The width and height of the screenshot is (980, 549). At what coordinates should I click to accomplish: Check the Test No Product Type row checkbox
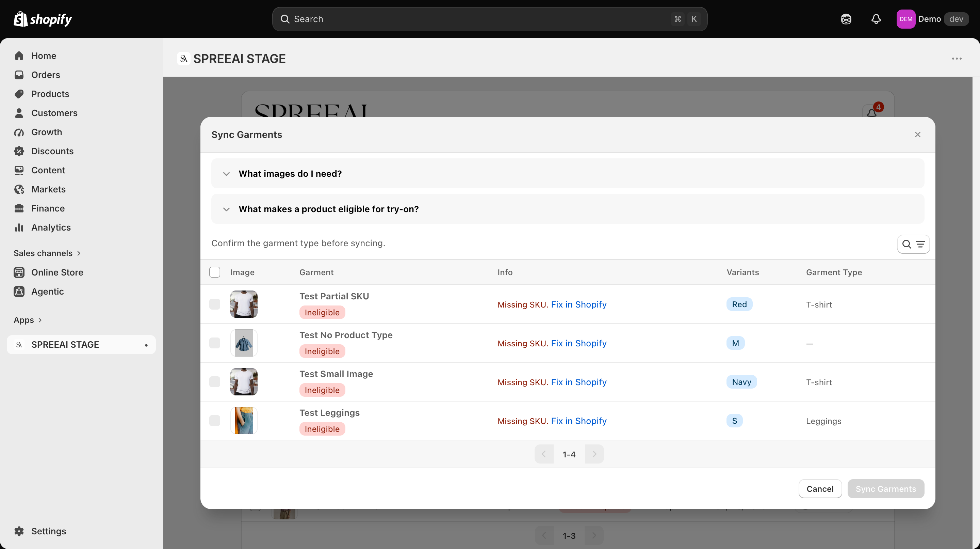click(215, 343)
